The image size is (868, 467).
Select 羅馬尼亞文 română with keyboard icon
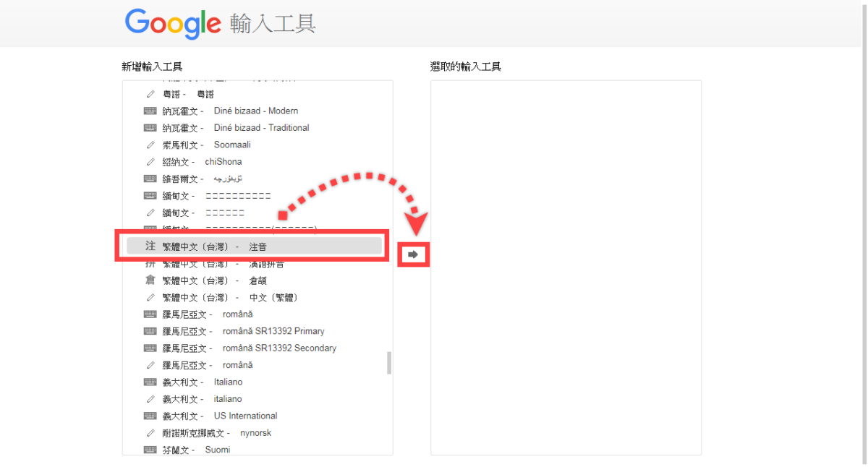[x=255, y=314]
